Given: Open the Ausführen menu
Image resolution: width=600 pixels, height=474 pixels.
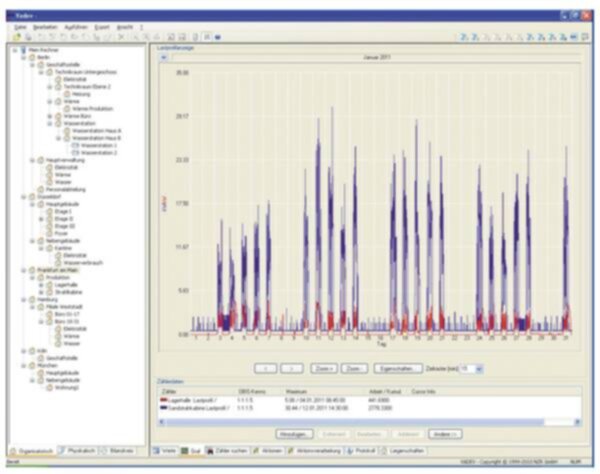Looking at the screenshot, I should click(76, 27).
